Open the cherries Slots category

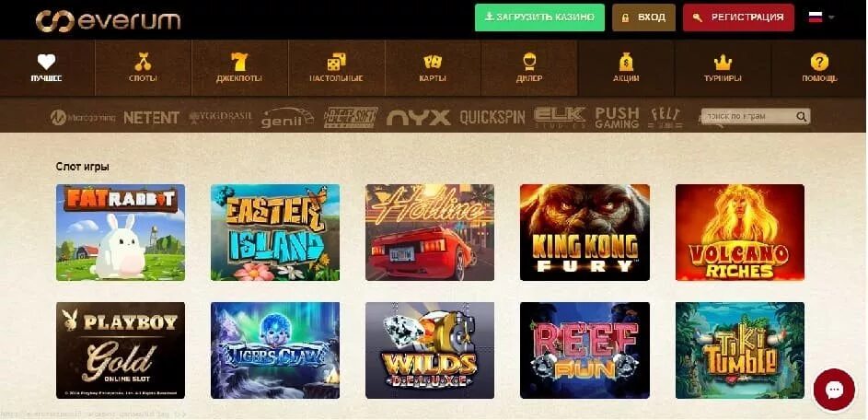pos(143,62)
